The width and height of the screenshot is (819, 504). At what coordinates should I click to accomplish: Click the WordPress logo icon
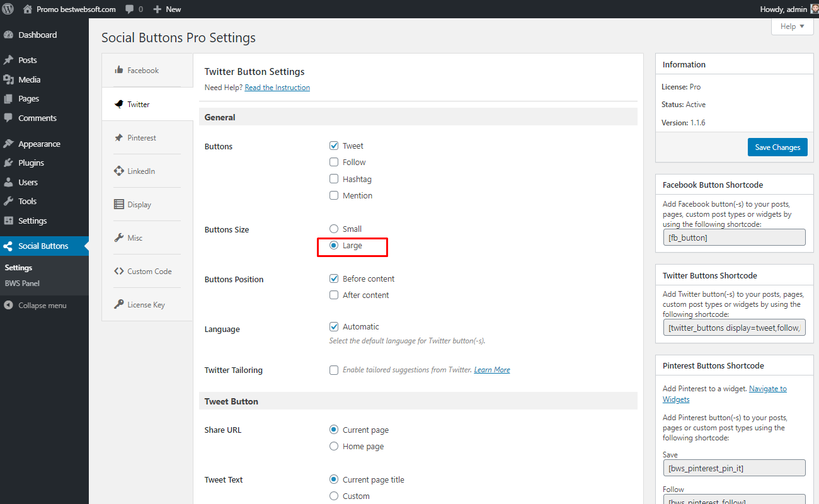tap(8, 9)
